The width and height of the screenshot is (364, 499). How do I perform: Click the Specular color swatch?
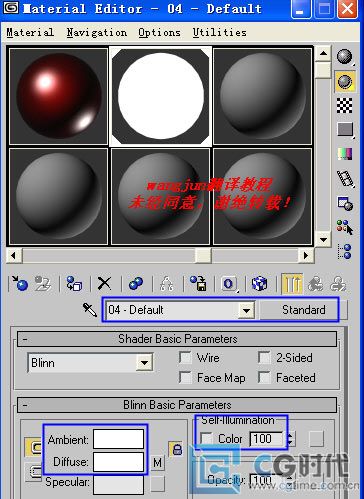click(x=119, y=484)
